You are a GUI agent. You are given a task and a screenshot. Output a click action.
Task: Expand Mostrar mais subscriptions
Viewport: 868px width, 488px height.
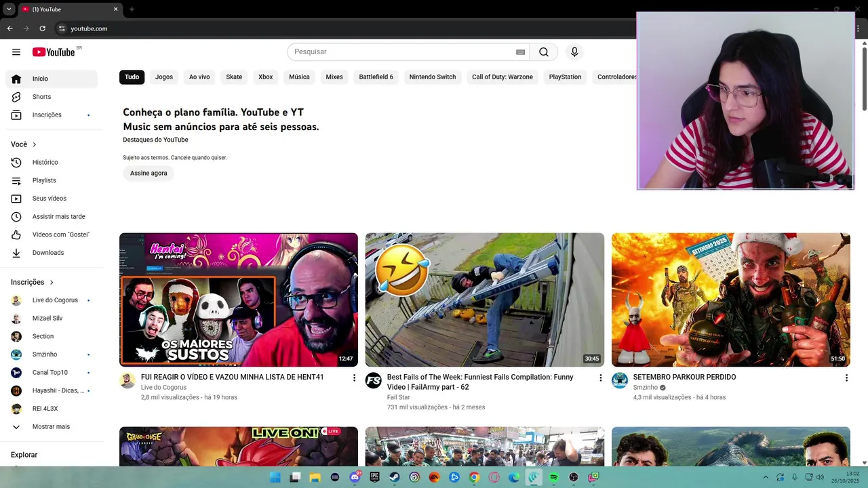point(52,427)
